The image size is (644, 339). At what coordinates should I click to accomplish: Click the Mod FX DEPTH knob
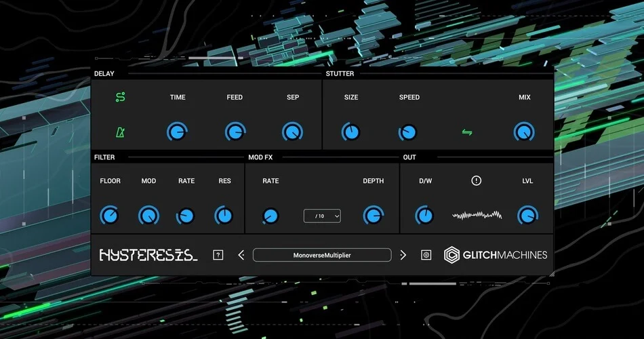[374, 216]
